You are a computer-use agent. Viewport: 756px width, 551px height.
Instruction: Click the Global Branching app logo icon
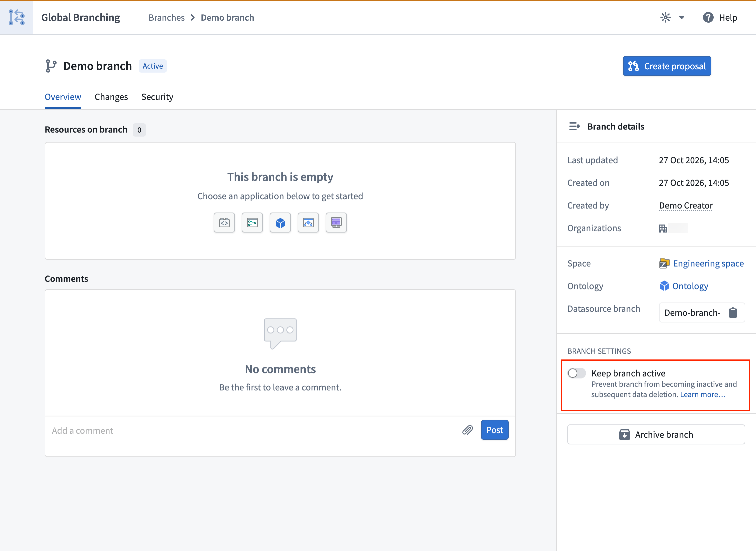(x=16, y=17)
